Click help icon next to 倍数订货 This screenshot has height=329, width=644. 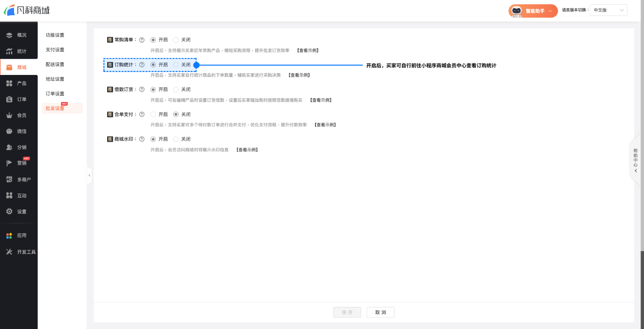142,89
